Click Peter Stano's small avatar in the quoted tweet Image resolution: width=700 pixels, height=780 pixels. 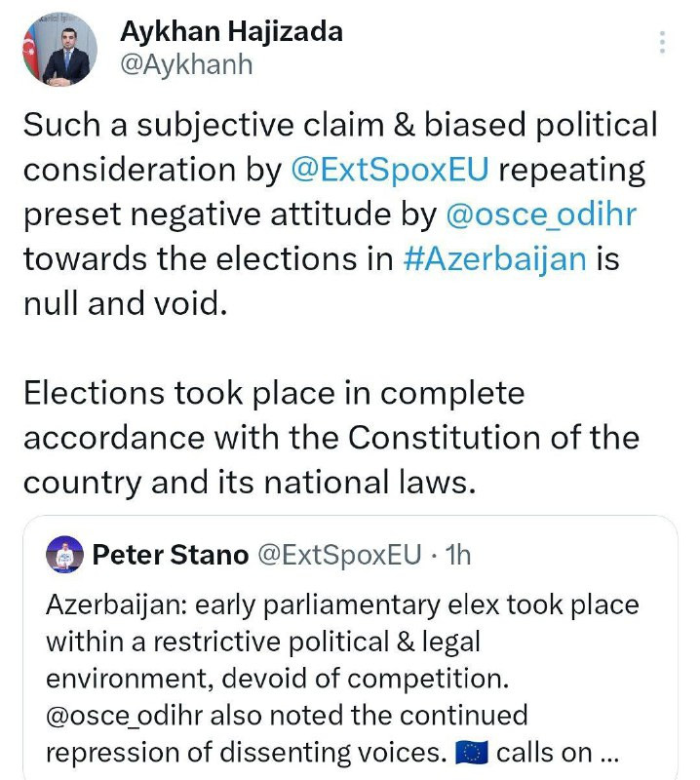click(64, 556)
